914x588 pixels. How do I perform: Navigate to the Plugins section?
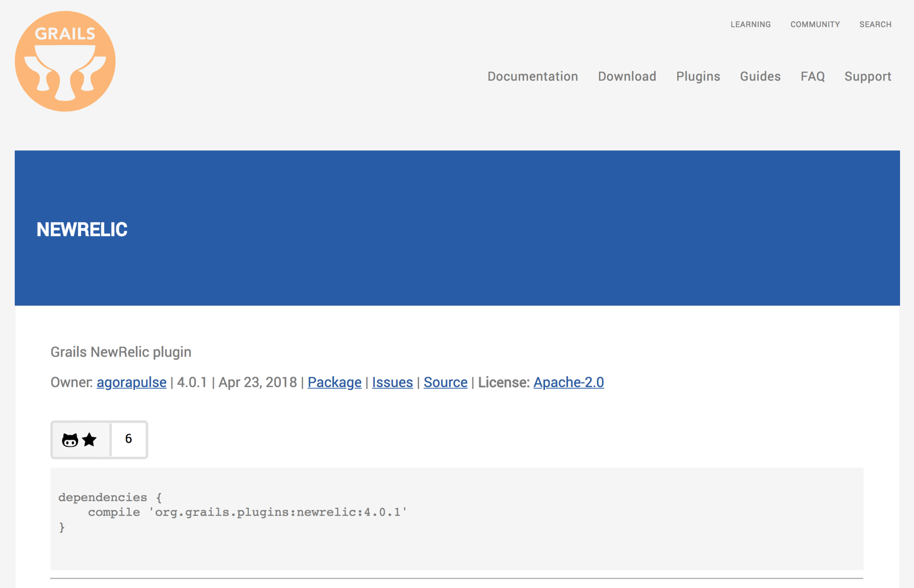click(x=697, y=76)
